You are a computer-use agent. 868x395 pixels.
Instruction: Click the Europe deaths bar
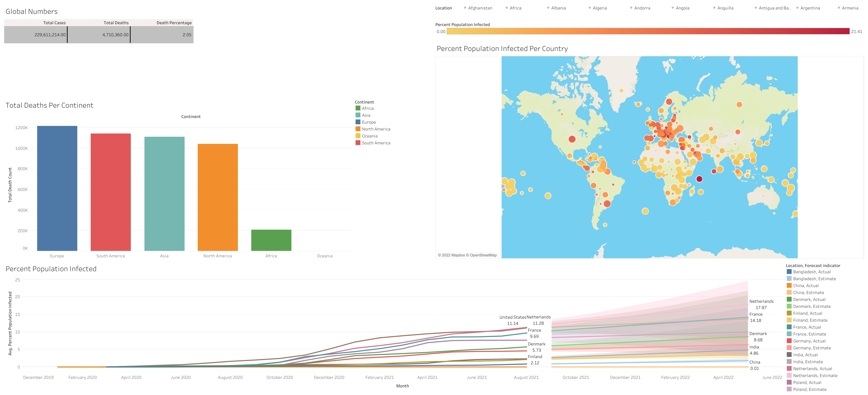tap(57, 189)
